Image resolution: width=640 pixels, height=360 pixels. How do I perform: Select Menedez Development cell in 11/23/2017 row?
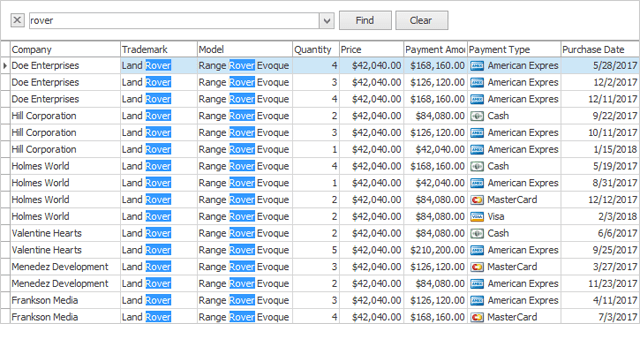[x=65, y=283]
